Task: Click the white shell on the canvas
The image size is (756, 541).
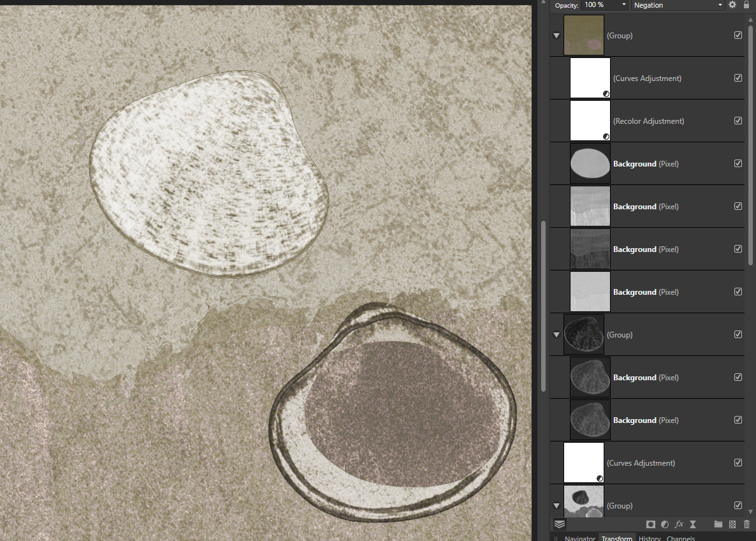Action: (x=209, y=174)
